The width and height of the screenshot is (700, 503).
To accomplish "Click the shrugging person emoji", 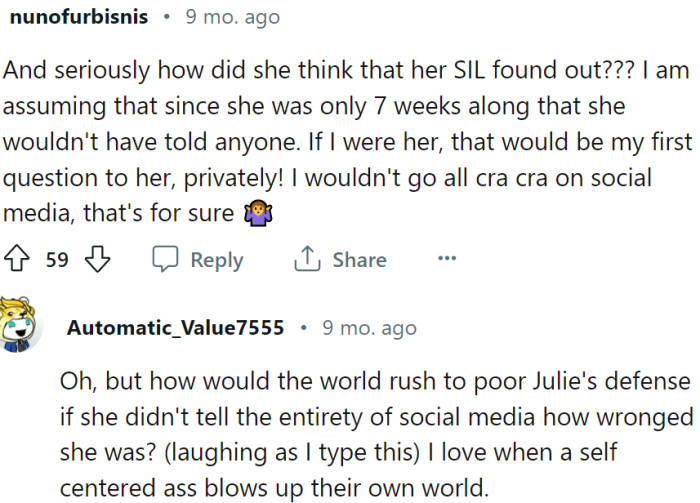I will [x=255, y=213].
